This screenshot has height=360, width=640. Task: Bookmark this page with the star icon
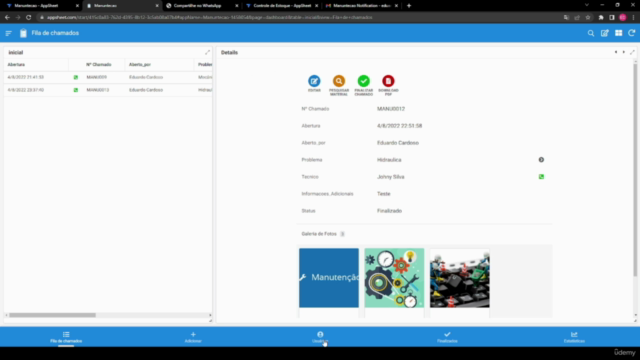click(x=588, y=18)
